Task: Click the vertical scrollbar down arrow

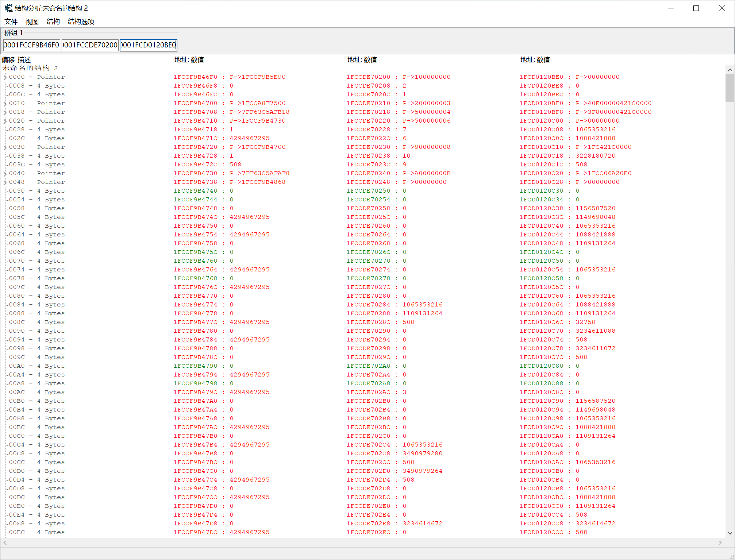Action: point(730,533)
